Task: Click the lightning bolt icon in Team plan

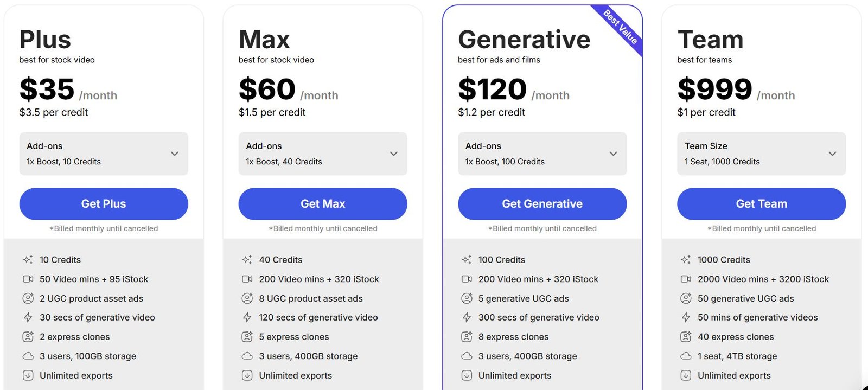Action: [686, 317]
